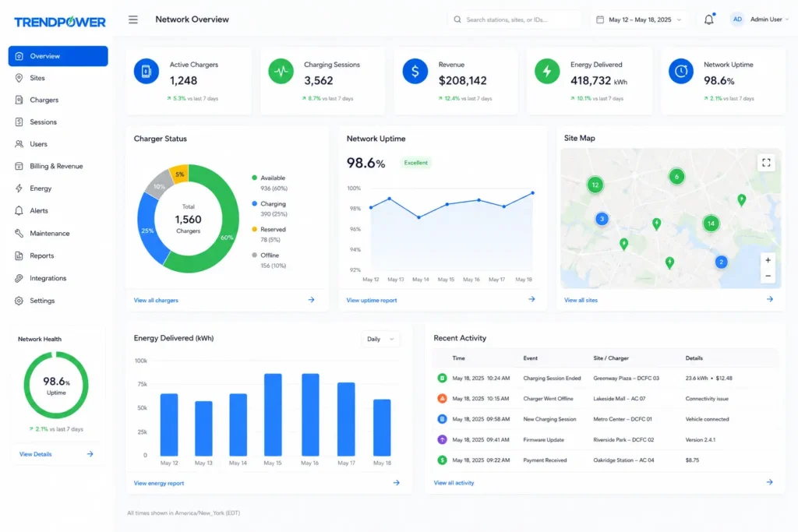Click the Lakeside Mall – AC 07 cell
This screenshot has width=798, height=532.
point(619,399)
